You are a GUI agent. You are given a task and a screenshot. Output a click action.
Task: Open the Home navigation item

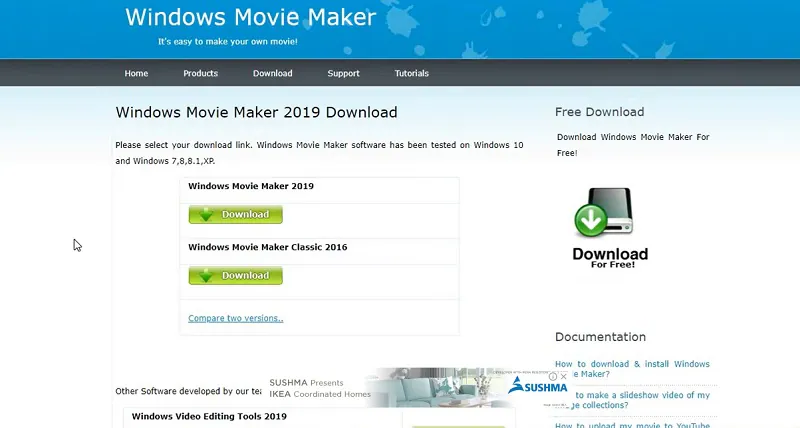pyautogui.click(x=136, y=73)
